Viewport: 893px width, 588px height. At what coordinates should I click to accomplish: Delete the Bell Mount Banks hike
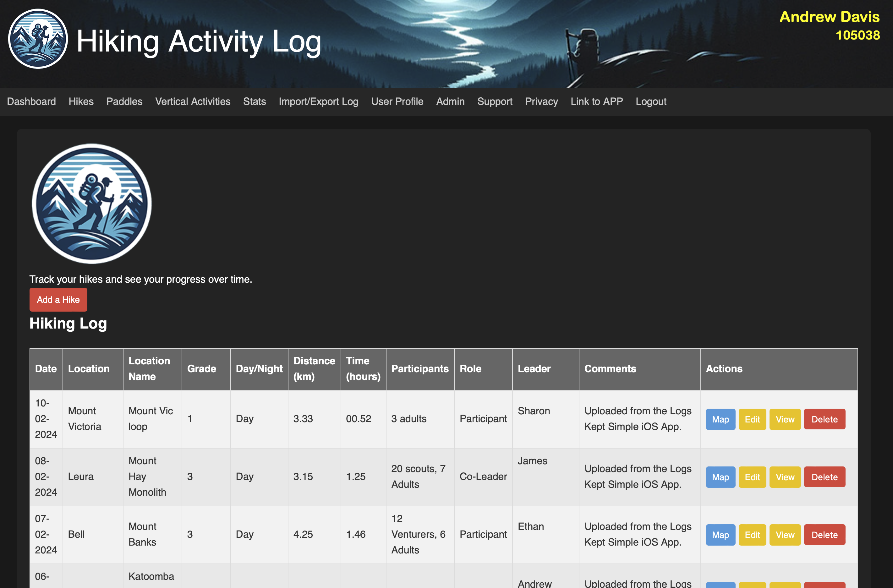pyautogui.click(x=824, y=535)
